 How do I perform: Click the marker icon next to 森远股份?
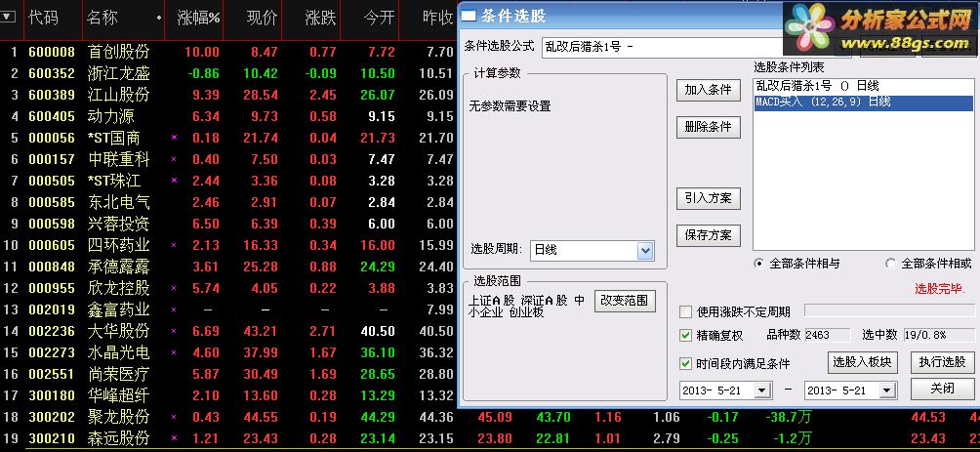pos(175,438)
